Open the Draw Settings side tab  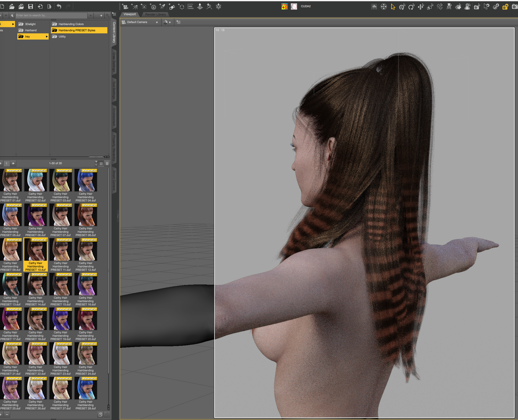pos(114,62)
